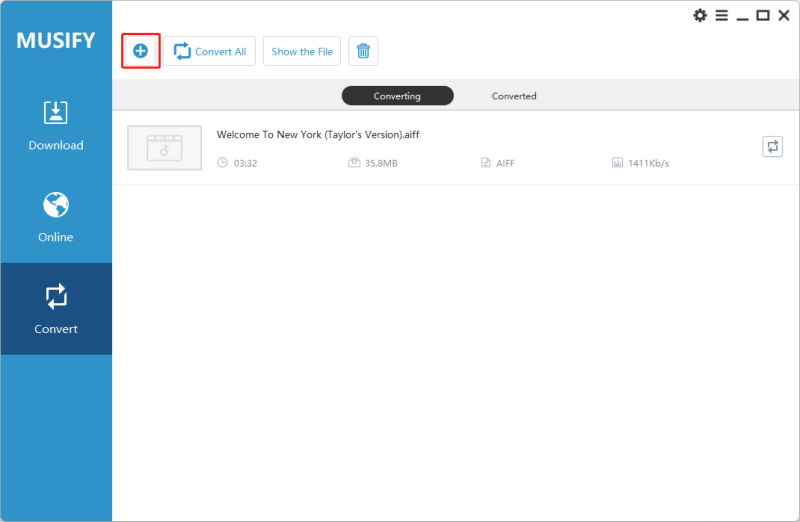800x522 pixels.
Task: Maximize the Musify window
Action: (x=763, y=15)
